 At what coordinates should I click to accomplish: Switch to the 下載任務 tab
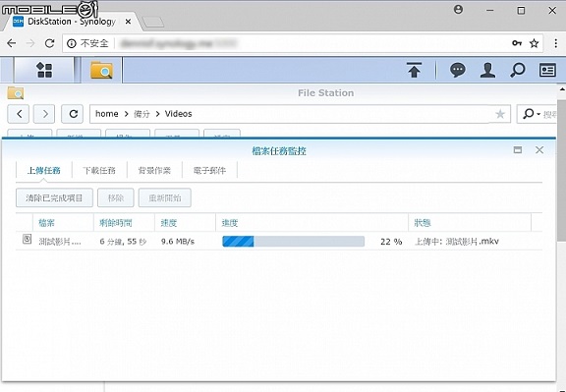pyautogui.click(x=99, y=170)
